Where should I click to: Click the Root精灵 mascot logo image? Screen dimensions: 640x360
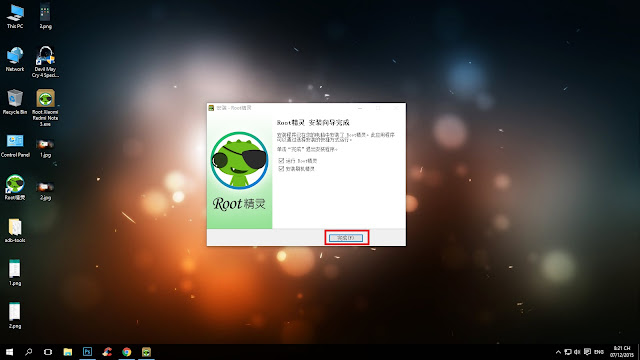pos(240,160)
